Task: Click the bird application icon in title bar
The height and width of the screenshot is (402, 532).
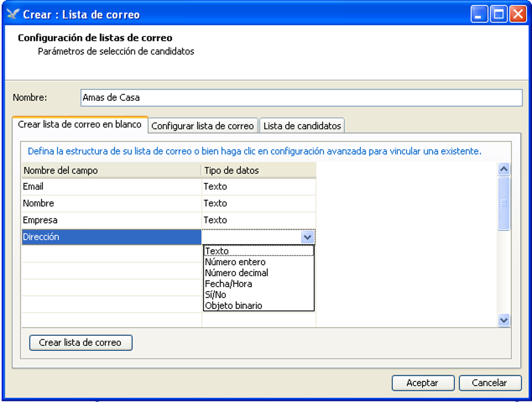Action: 13,14
